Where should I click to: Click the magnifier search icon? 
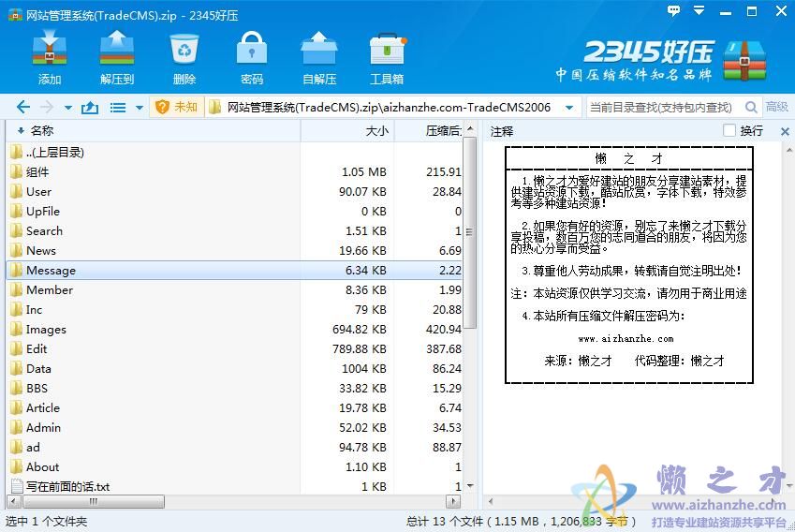click(x=751, y=107)
